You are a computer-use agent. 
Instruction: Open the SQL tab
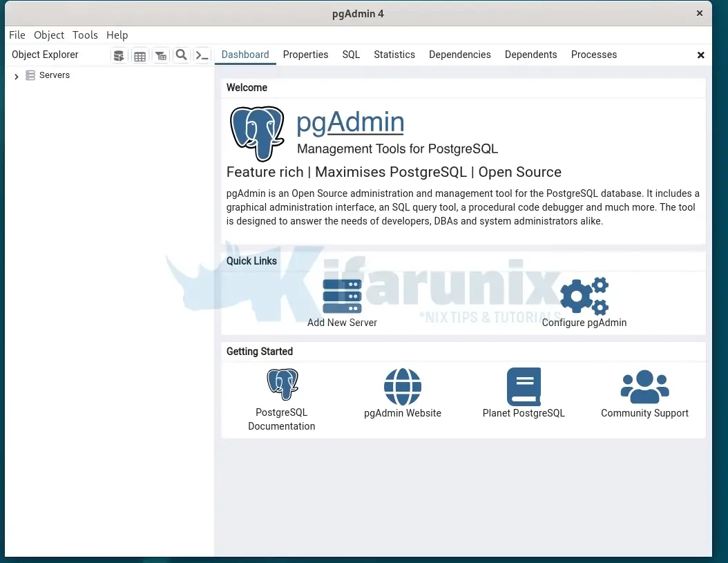(x=351, y=55)
